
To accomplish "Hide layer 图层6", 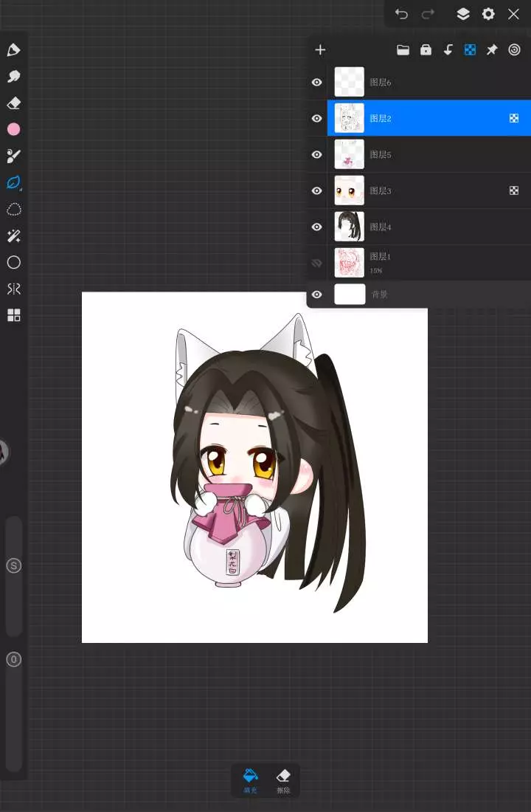I will tap(316, 83).
